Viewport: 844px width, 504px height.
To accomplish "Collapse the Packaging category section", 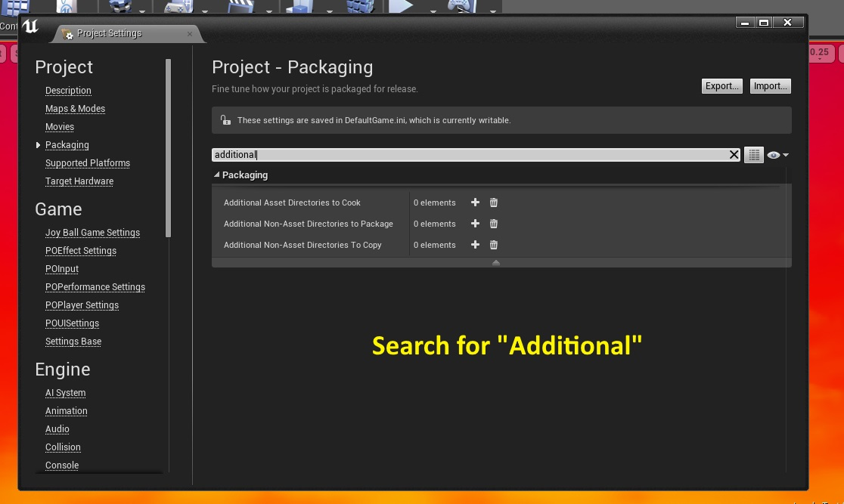I will click(x=217, y=175).
